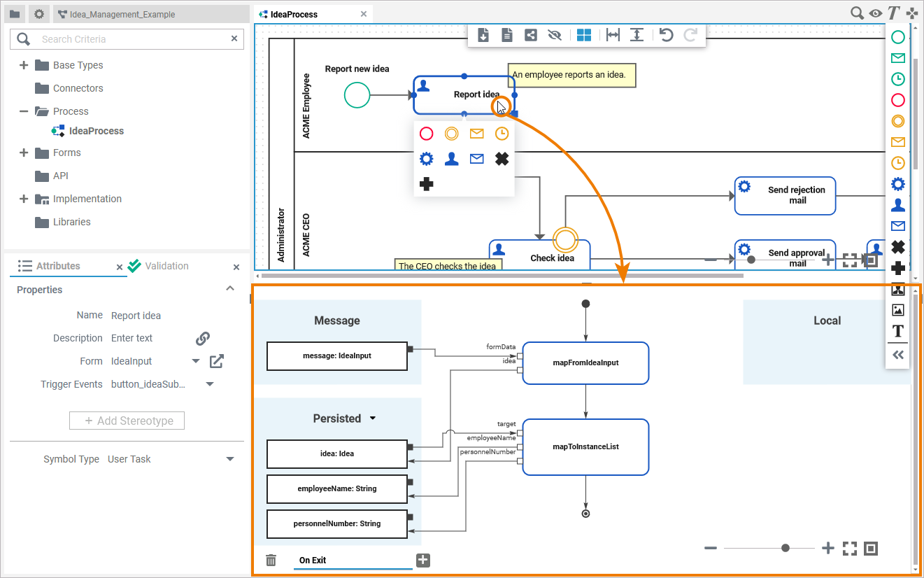Open the linked IdeaInput form via external-link icon
The height and width of the screenshot is (578, 924).
(217, 361)
